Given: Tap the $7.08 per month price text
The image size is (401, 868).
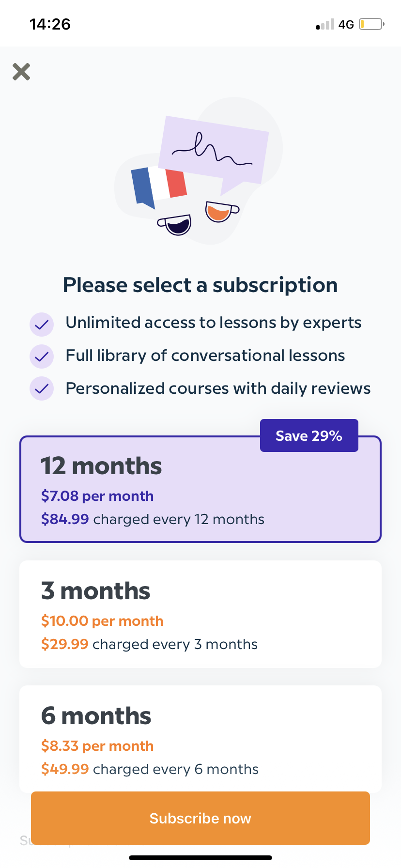Looking at the screenshot, I should pos(97,496).
